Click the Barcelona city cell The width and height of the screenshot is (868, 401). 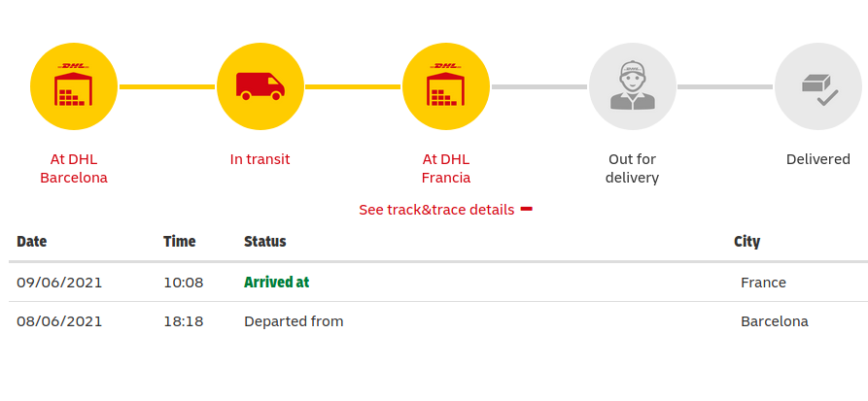pos(774,321)
